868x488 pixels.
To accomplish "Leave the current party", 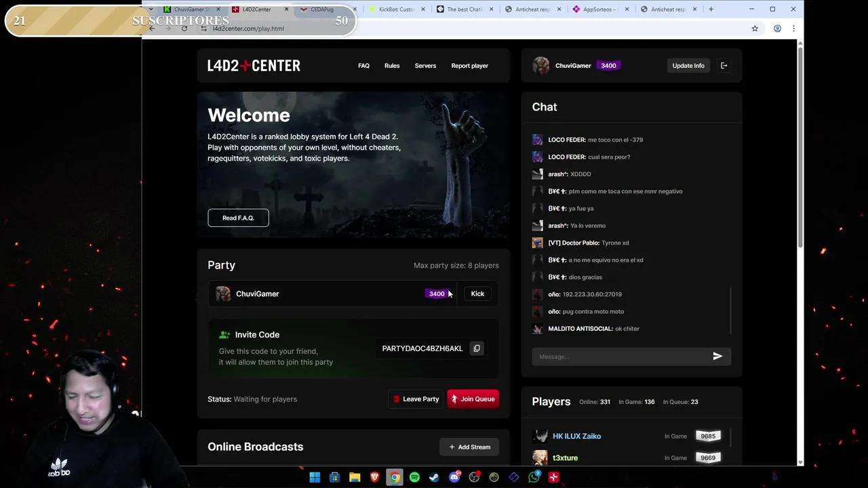I will 416,399.
